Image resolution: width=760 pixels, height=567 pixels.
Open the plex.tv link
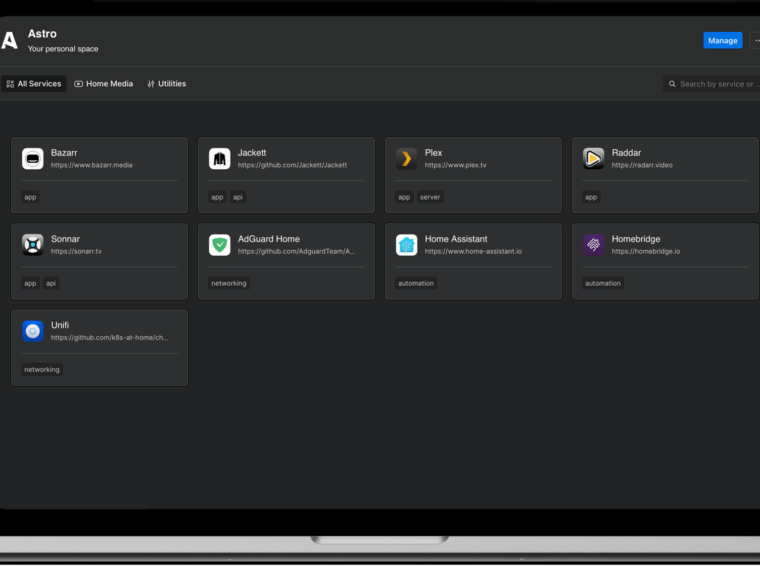click(456, 165)
